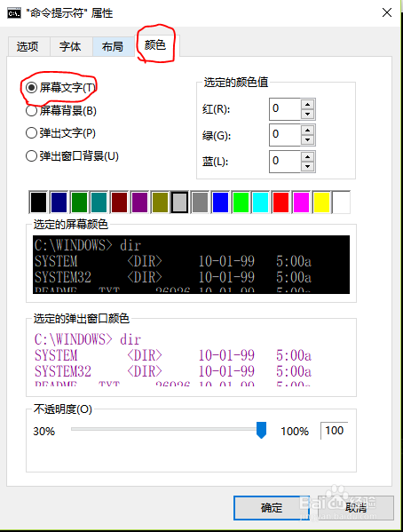Click the 确定 button
The width and height of the screenshot is (403, 532).
[272, 508]
